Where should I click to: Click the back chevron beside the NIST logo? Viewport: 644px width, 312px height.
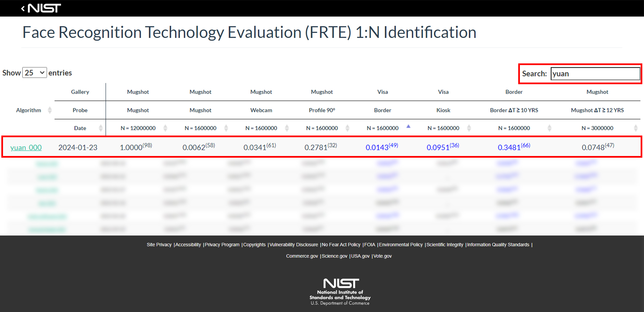pos(23,8)
